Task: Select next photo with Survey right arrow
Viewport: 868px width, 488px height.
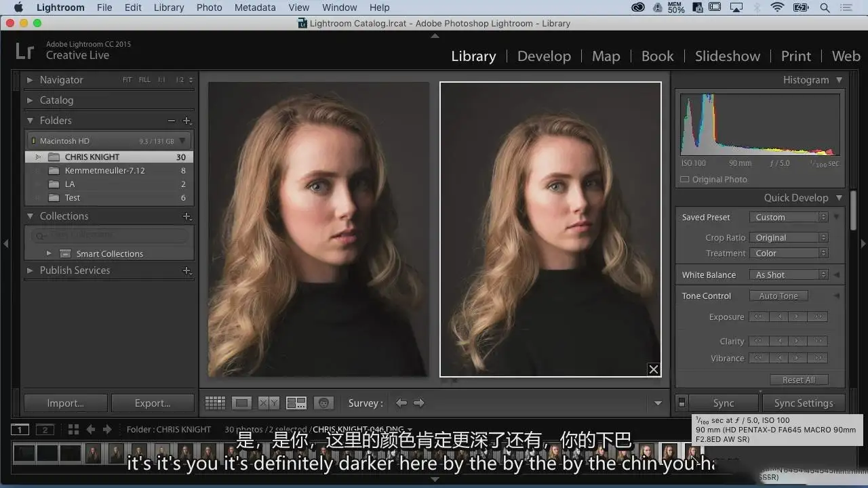Action: [x=419, y=403]
